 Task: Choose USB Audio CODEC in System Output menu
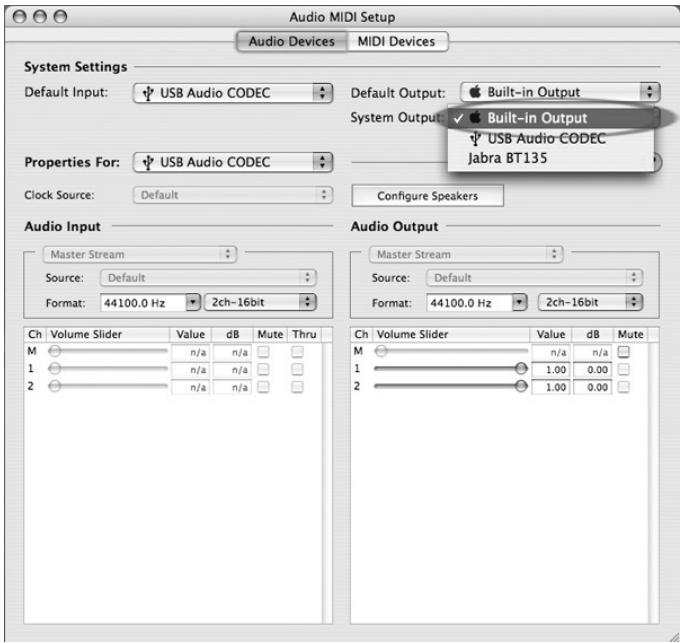pyautogui.click(x=551, y=138)
